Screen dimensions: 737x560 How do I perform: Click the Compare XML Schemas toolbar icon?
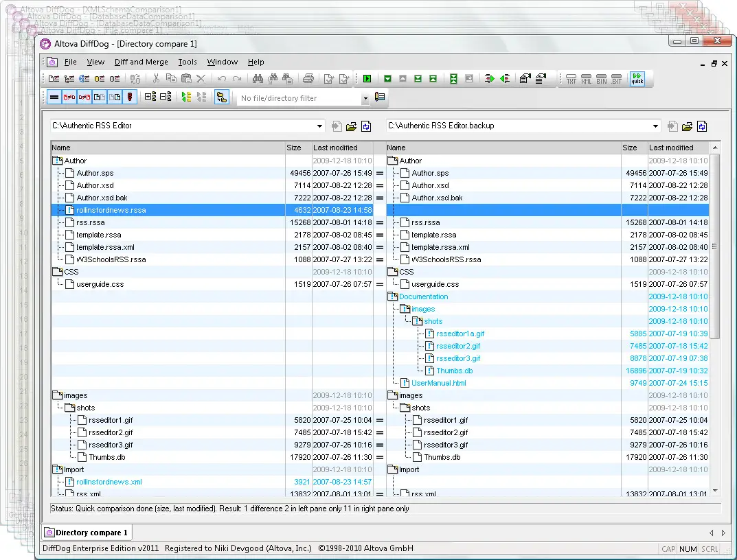84,78
